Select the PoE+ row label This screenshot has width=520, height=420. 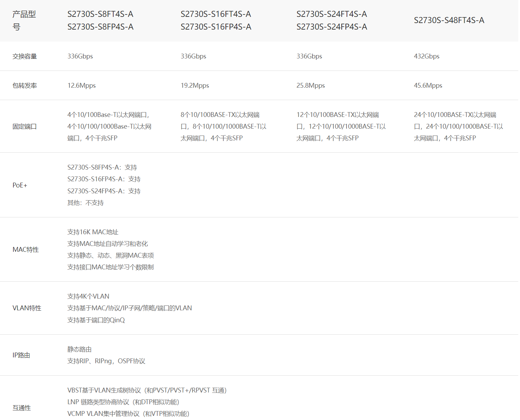click(x=20, y=185)
